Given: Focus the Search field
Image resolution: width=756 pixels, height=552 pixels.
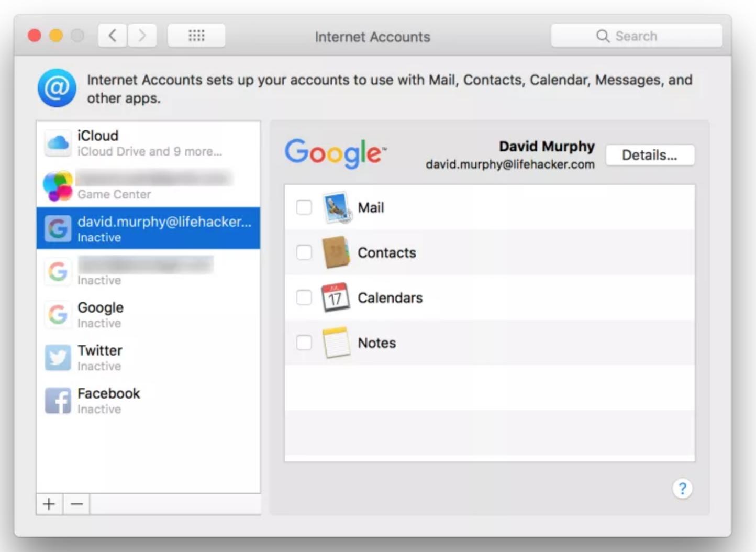Looking at the screenshot, I should pos(636,36).
